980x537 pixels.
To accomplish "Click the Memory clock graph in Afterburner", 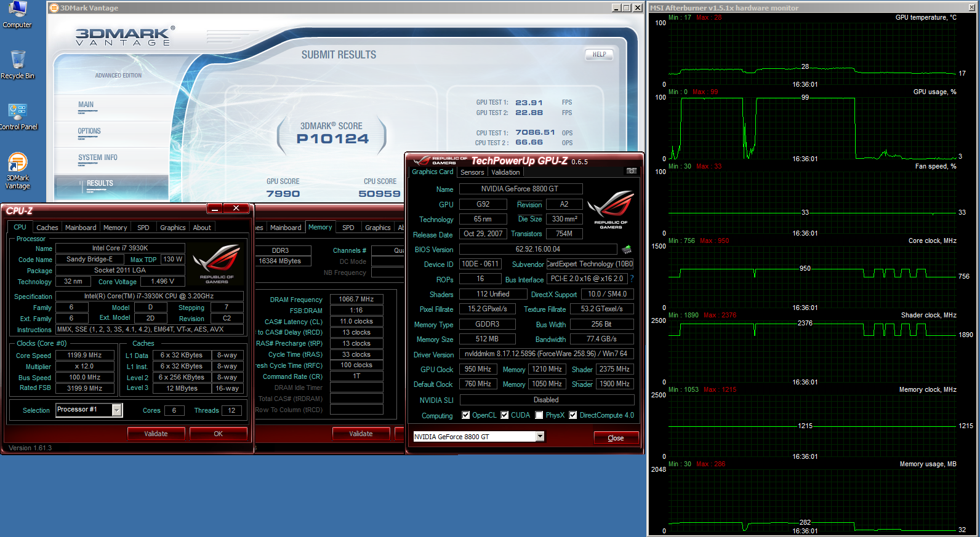I will pos(813,425).
